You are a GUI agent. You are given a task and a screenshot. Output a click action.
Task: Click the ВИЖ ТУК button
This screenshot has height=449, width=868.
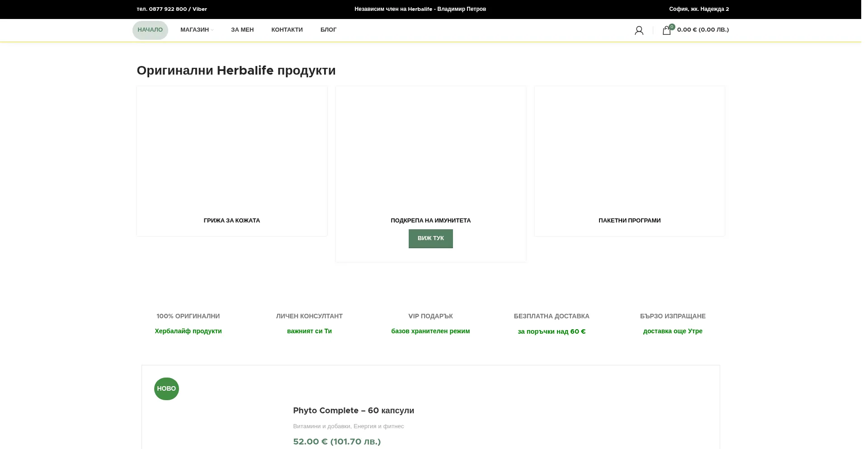tap(431, 238)
